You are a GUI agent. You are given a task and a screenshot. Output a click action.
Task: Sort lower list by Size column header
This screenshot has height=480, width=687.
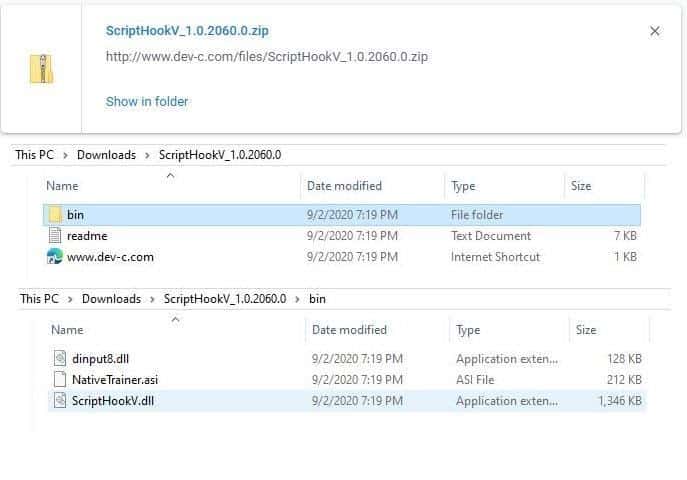coord(586,330)
